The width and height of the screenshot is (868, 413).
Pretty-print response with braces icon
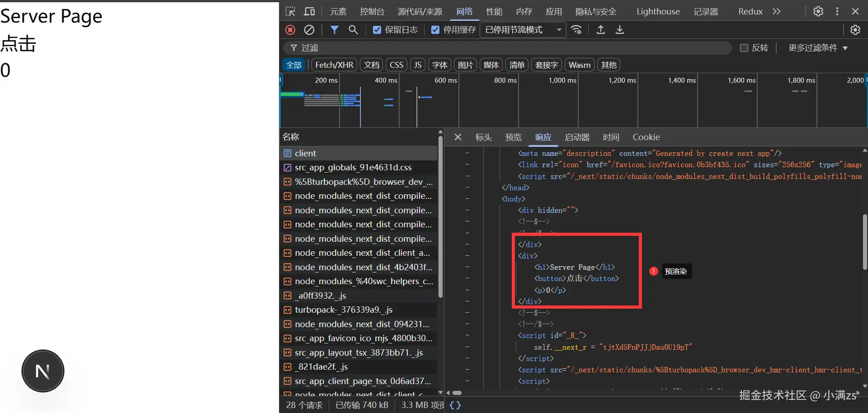(455, 405)
